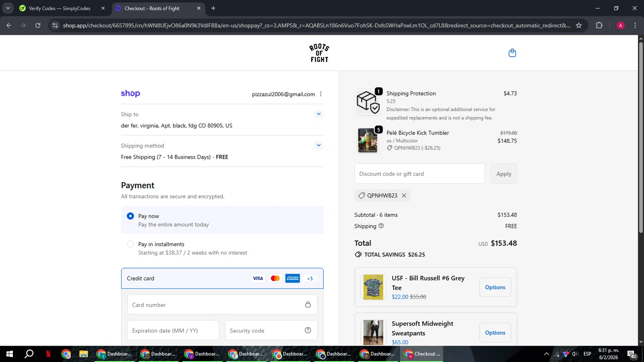Viewport: 644px width, 362px height.
Task: Click the Pelé Bicycle Kick Tumbler thumbnail
Action: [x=368, y=140]
